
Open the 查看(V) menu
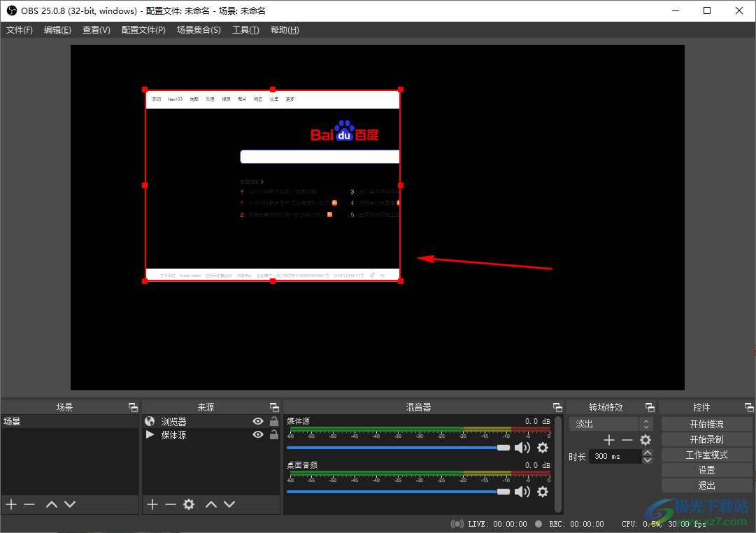[97, 30]
